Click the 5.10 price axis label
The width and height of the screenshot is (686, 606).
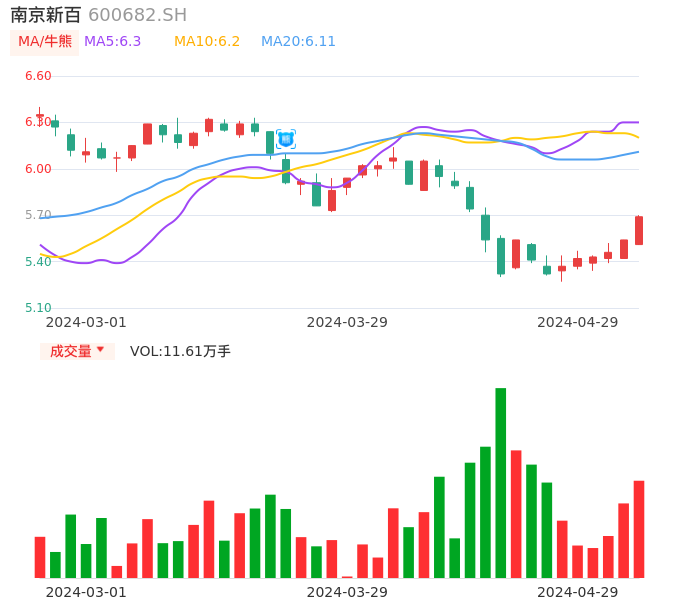pos(38,308)
